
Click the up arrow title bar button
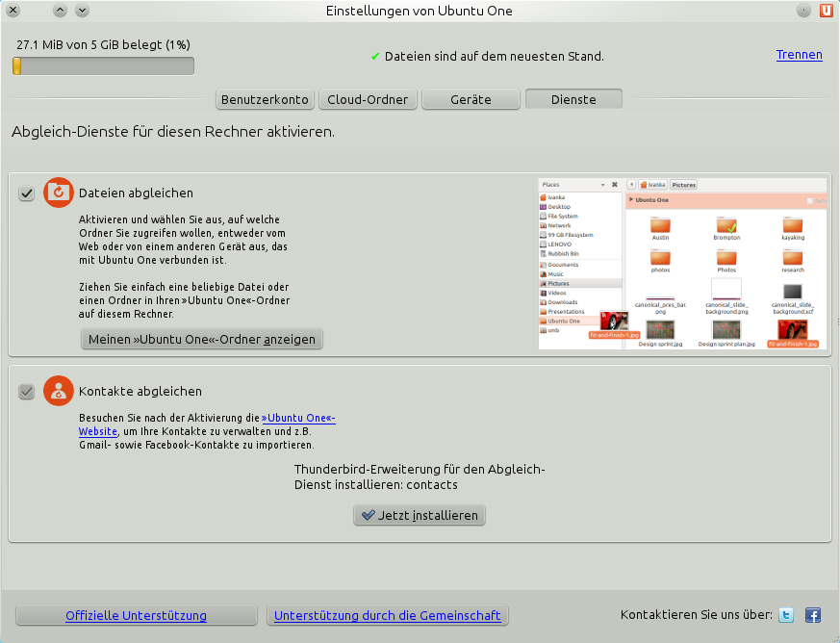[60, 11]
